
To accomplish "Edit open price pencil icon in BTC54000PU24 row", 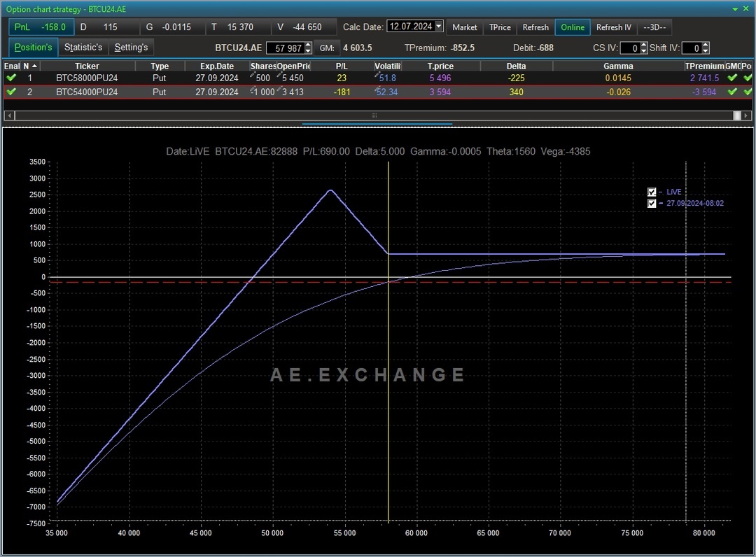I will coord(279,89).
